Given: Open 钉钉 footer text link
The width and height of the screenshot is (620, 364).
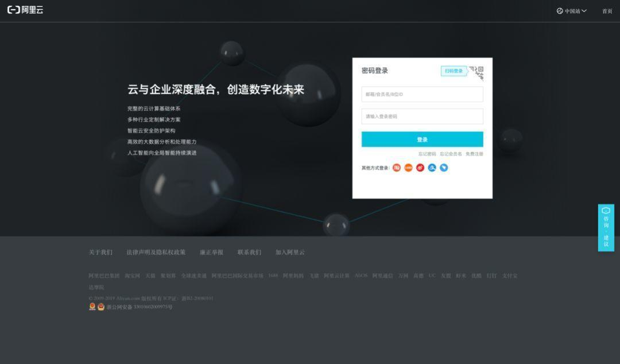Looking at the screenshot, I should (x=491, y=276).
